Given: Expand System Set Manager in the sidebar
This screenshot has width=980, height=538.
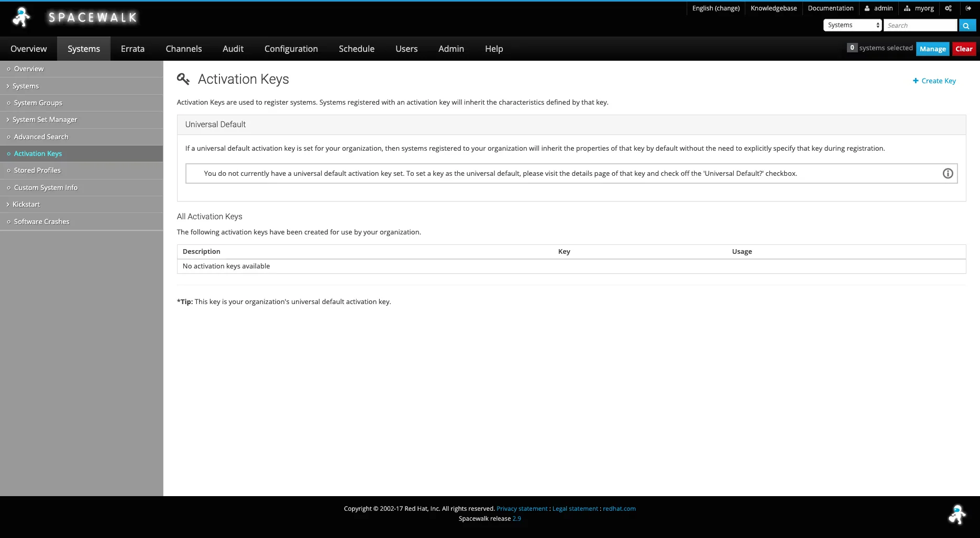Looking at the screenshot, I should pos(45,120).
